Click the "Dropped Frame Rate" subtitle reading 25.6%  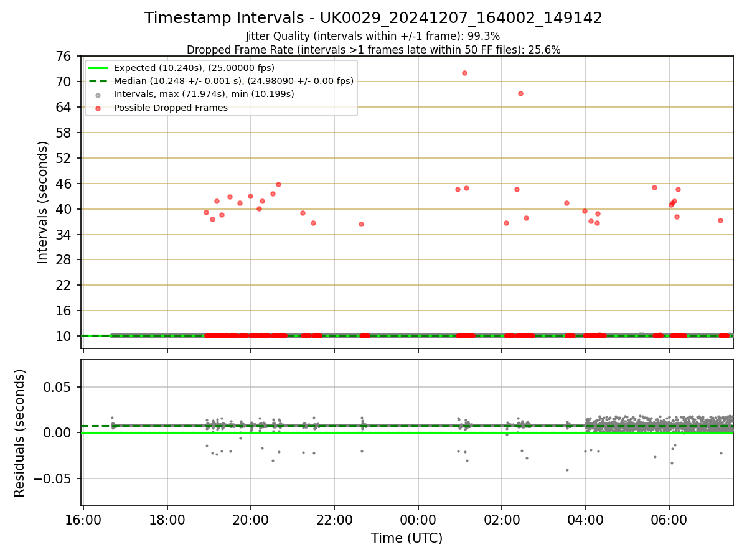point(374,50)
